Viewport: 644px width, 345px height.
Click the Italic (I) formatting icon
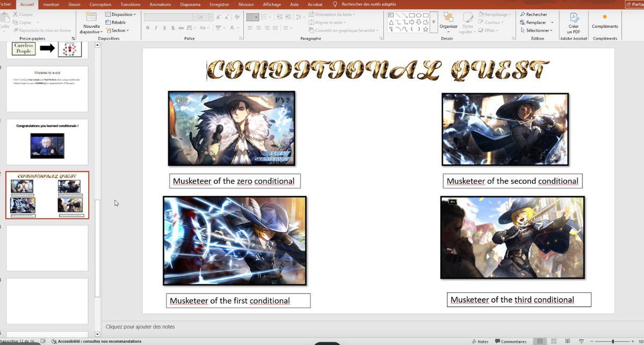[x=156, y=28]
